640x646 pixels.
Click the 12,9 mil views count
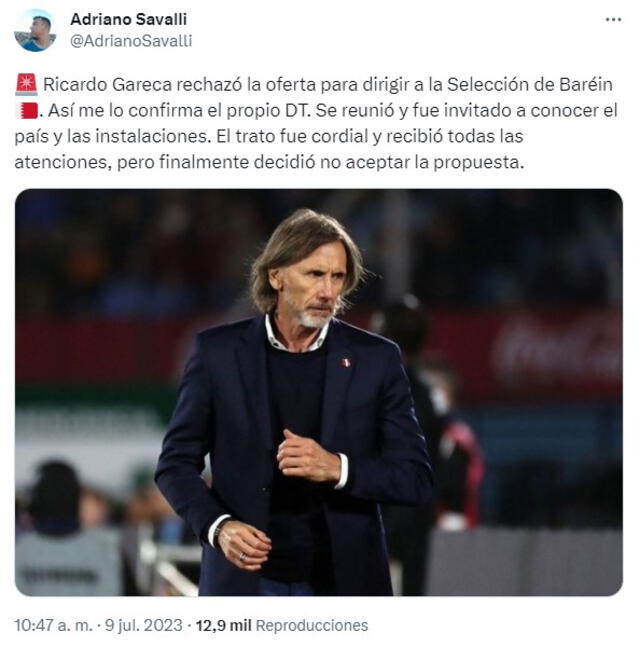pos(222,625)
